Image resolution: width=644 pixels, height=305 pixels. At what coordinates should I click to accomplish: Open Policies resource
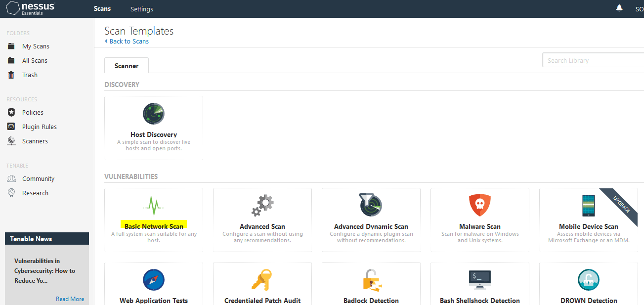pyautogui.click(x=33, y=112)
